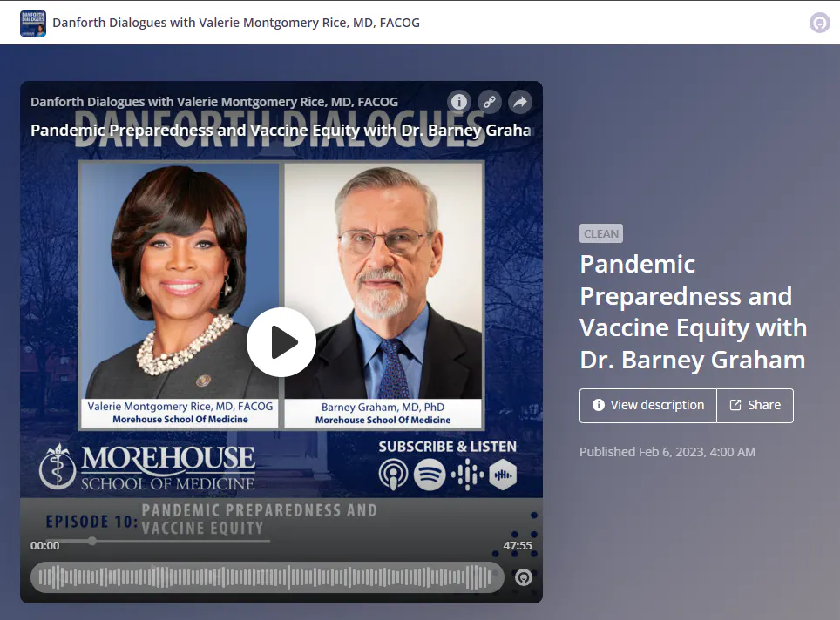The image size is (840, 620).
Task: Click the CLEAN badge
Action: [601, 233]
